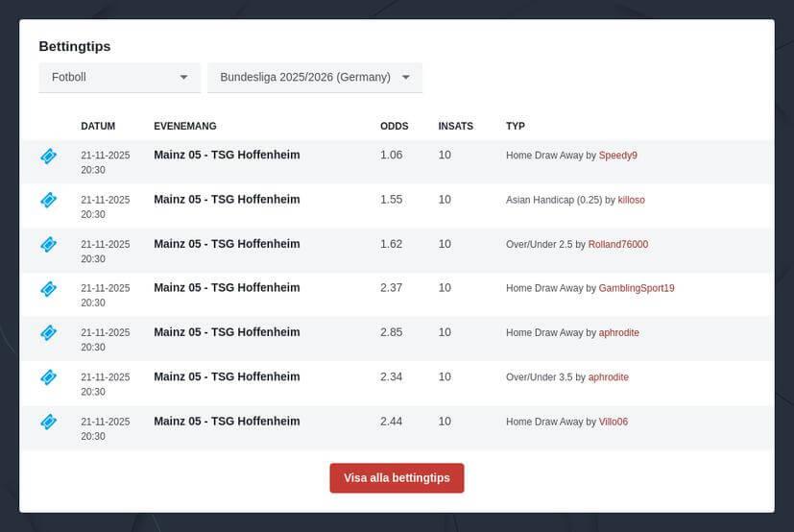Open the GamblingSport19 profile link
Viewport: 794px width, 532px height.
pos(637,288)
